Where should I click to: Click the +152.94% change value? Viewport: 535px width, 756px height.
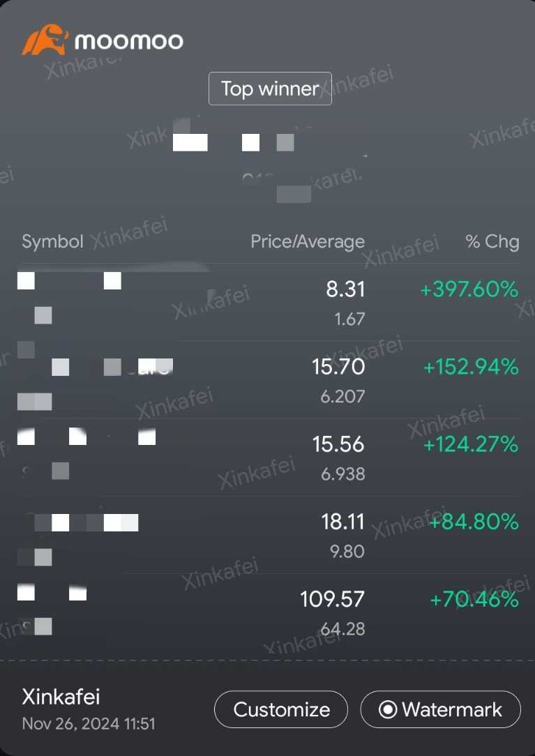(x=471, y=368)
